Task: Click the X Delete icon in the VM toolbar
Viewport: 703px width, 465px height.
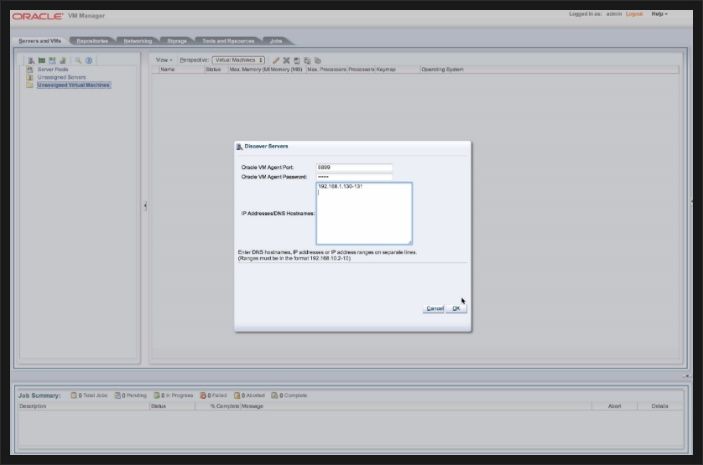Action: point(286,61)
